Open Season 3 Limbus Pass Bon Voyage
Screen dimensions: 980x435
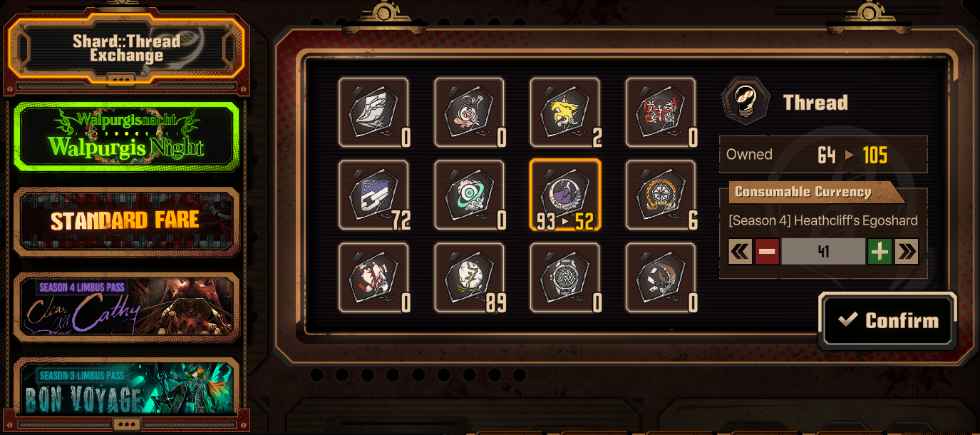point(126,389)
